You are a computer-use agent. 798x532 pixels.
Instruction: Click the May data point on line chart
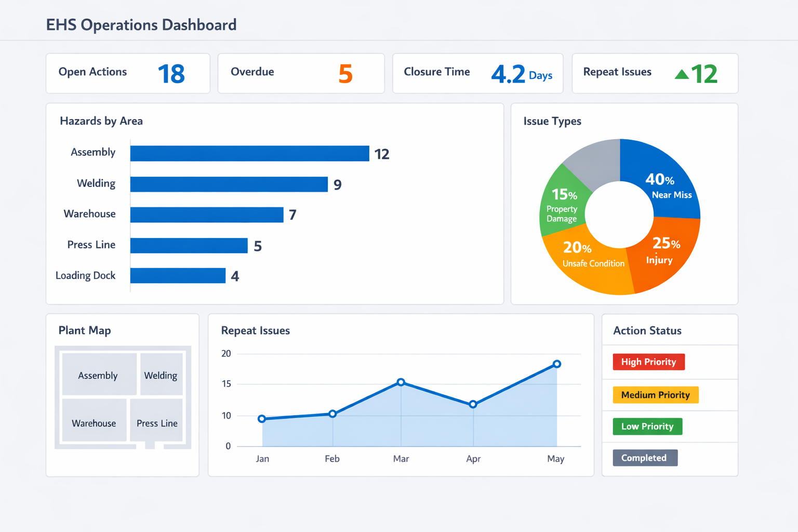coord(557,364)
